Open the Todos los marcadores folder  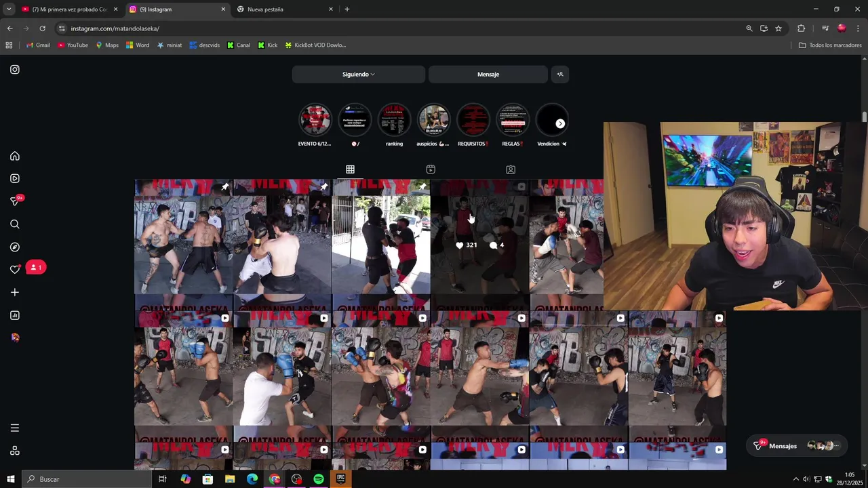click(x=830, y=45)
